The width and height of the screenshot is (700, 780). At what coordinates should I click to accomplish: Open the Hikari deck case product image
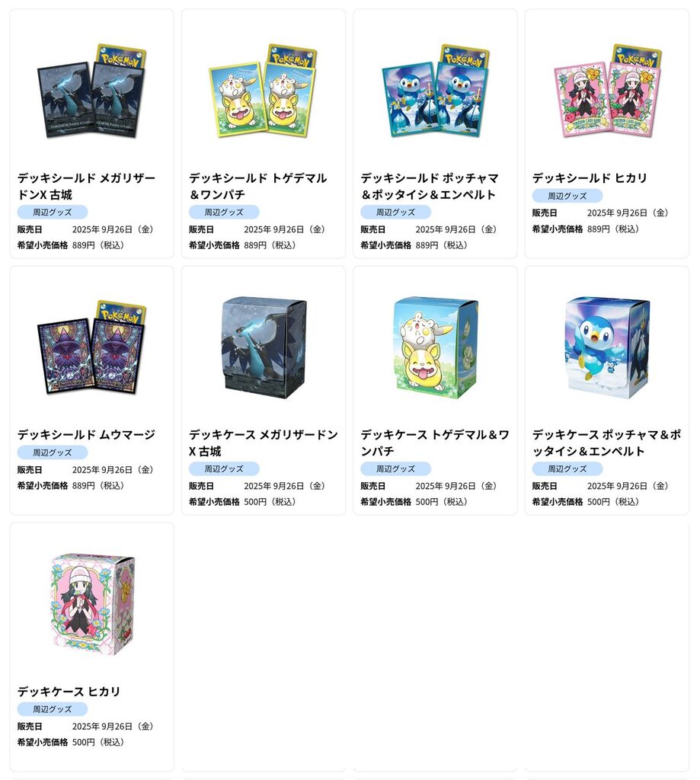pyautogui.click(x=92, y=604)
